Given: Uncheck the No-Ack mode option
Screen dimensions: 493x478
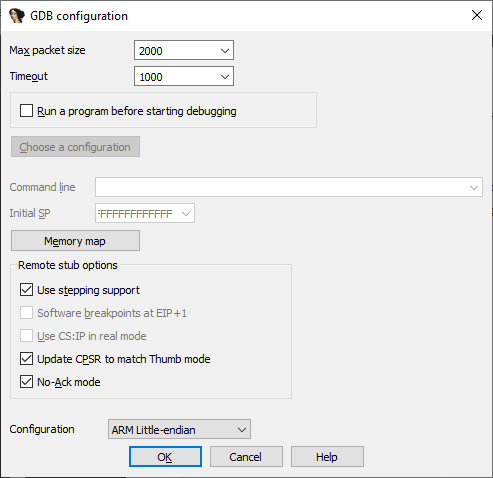Looking at the screenshot, I should 26,382.
